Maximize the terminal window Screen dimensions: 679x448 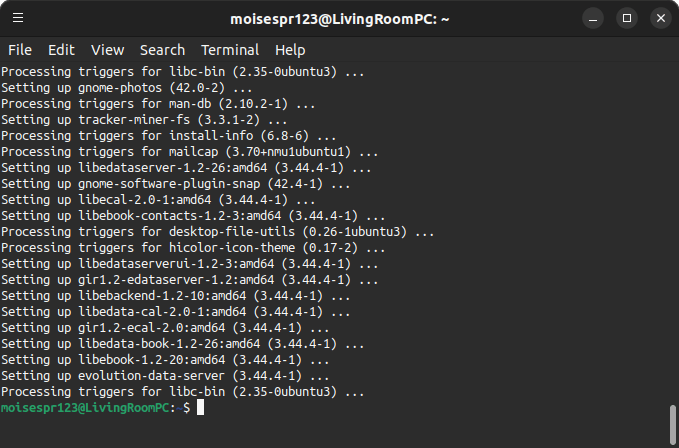pyautogui.click(x=627, y=19)
